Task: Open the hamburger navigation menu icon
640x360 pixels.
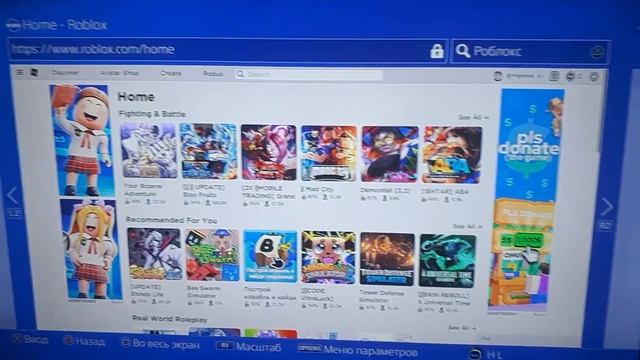Action: [x=19, y=73]
